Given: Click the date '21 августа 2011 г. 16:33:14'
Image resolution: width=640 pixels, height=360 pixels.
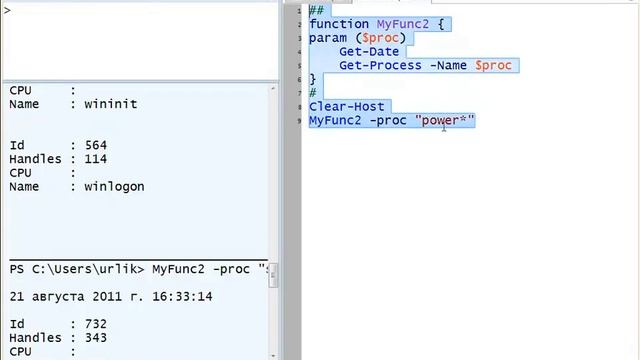Looking at the screenshot, I should coord(111,296).
